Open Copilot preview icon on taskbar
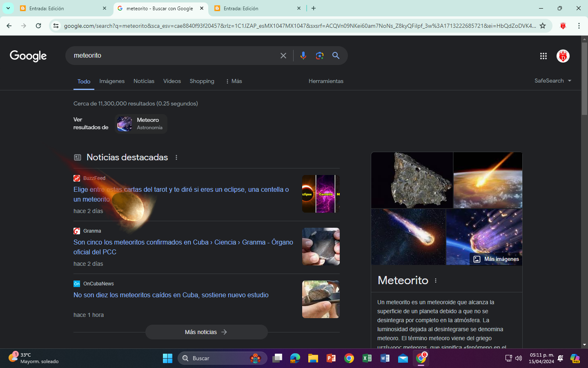The image size is (588, 368). click(x=575, y=358)
